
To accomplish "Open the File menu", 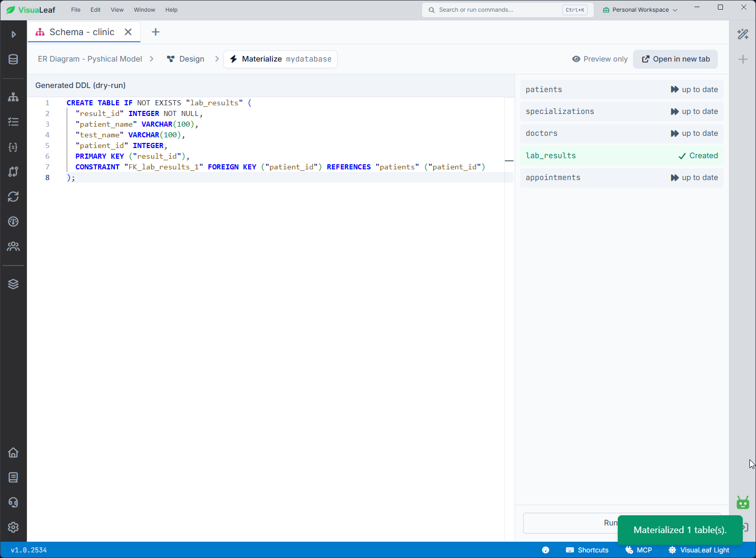I will (76, 10).
